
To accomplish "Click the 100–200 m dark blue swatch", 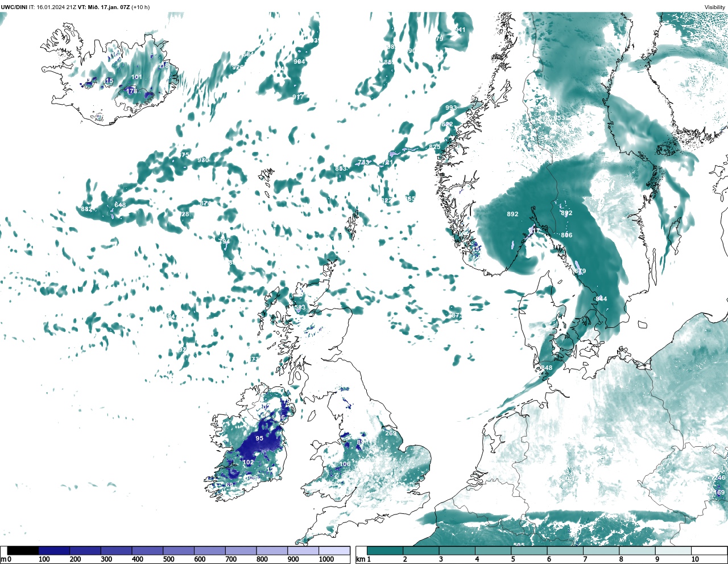I will (x=54, y=551).
